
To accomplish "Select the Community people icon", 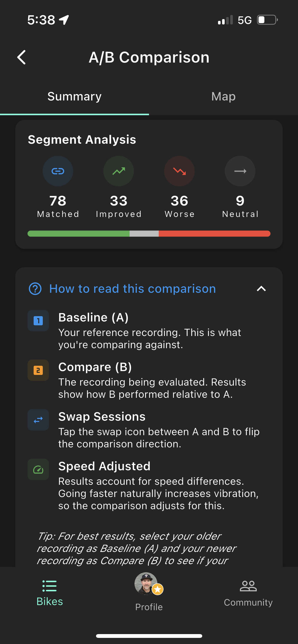I will 248,586.
